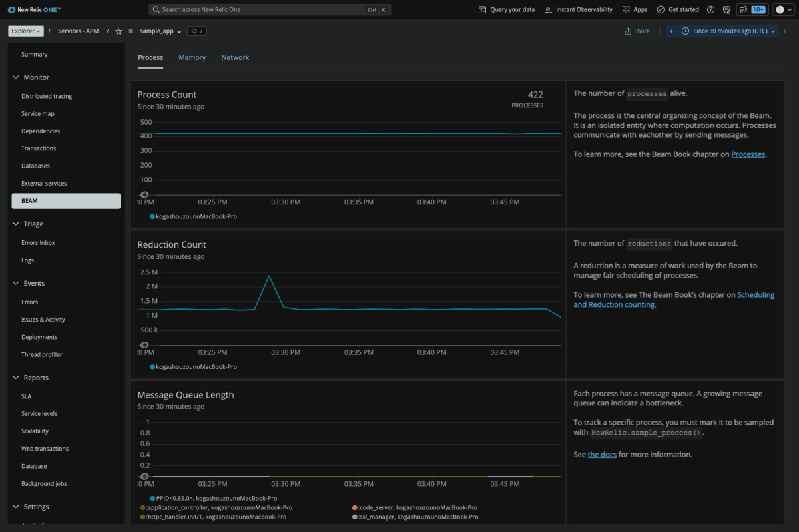Open the Since 30 minutes ago time picker
This screenshot has height=532, width=799.
coord(728,31)
